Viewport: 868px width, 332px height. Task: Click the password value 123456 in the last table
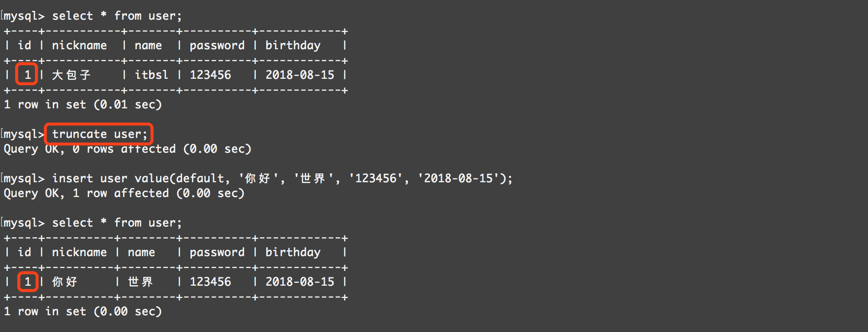point(210,282)
